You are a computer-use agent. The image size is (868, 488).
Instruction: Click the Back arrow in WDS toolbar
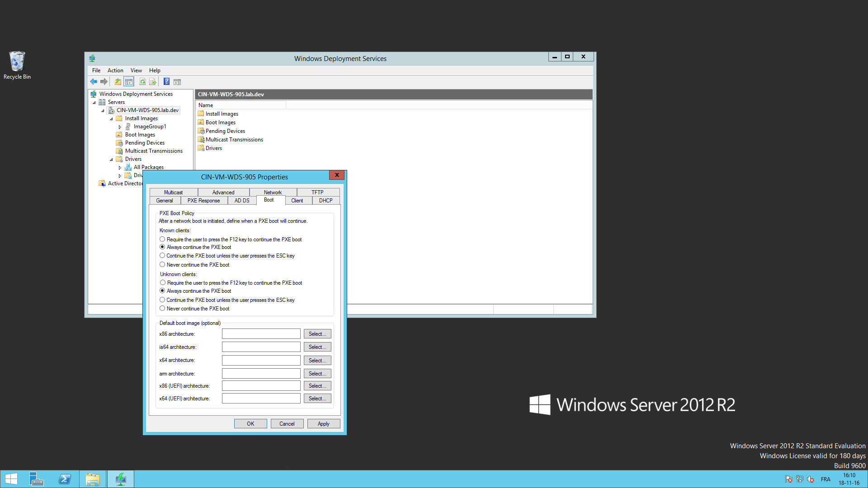tap(94, 82)
